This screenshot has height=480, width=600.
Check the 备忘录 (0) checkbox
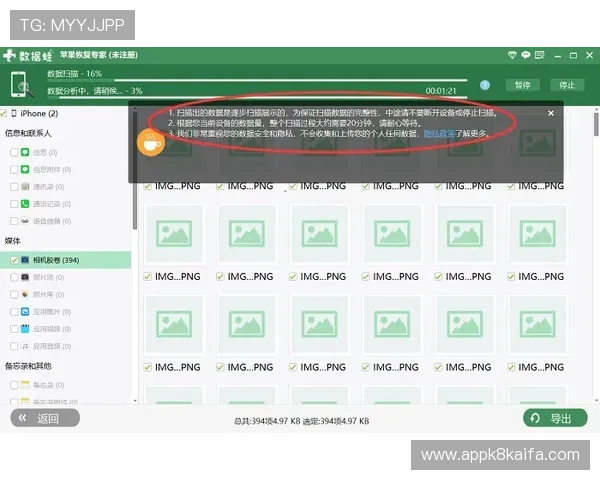pyautogui.click(x=14, y=385)
